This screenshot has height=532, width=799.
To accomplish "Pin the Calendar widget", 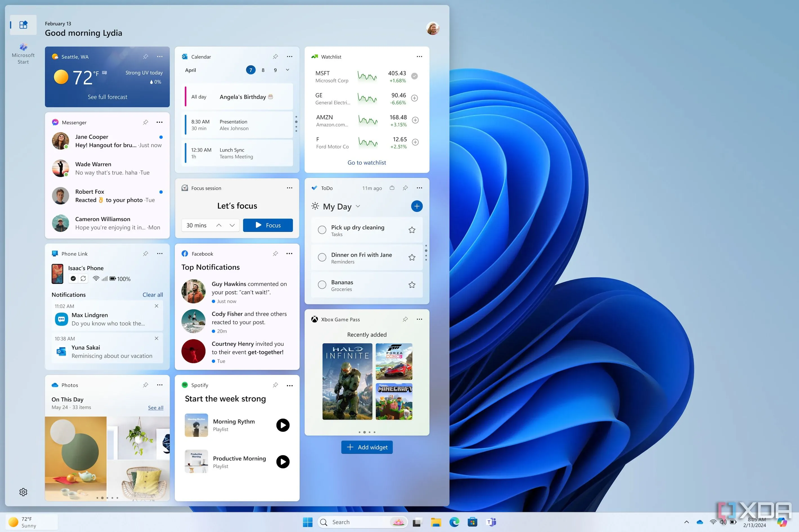I will pos(275,56).
